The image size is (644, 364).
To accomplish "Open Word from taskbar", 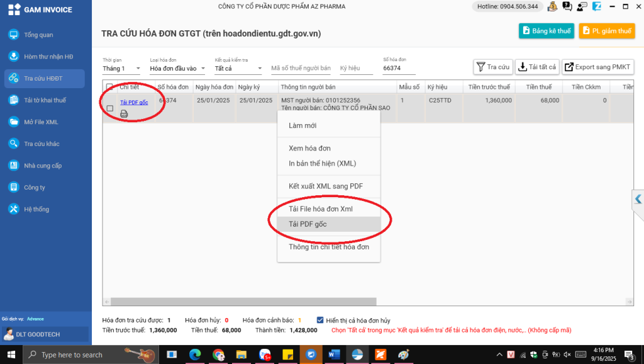I will coord(335,355).
